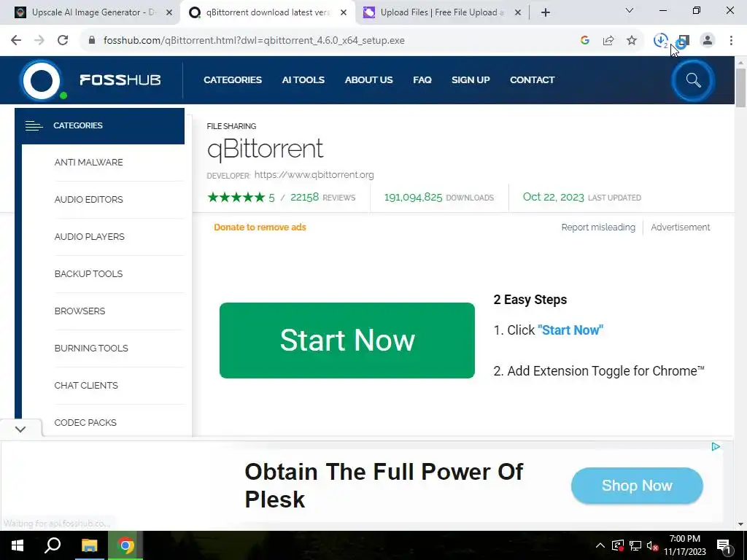Select ANTI MALWARE category

pos(88,163)
